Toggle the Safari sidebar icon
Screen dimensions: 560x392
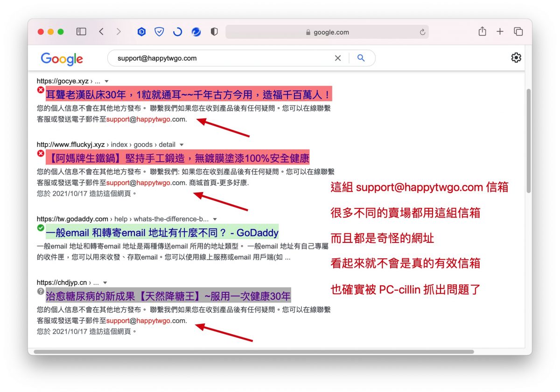(x=81, y=32)
